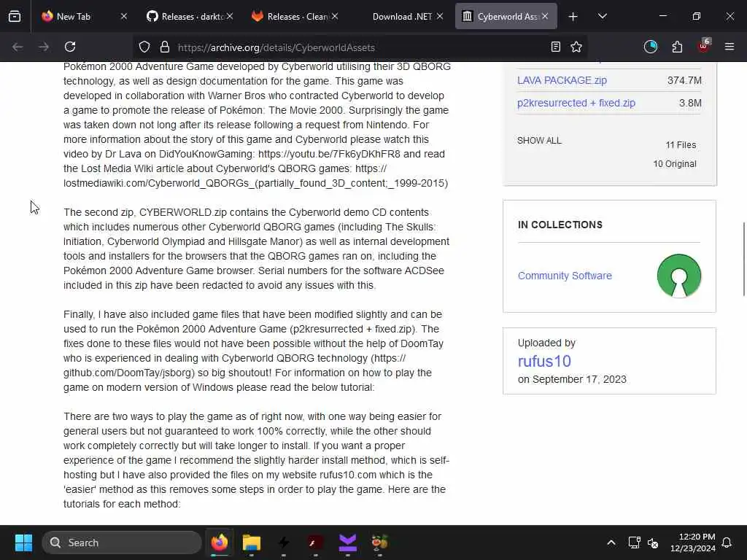Viewport: 747px width, 560px height.
Task: Open the Firefox View icon
Action: (x=15, y=16)
